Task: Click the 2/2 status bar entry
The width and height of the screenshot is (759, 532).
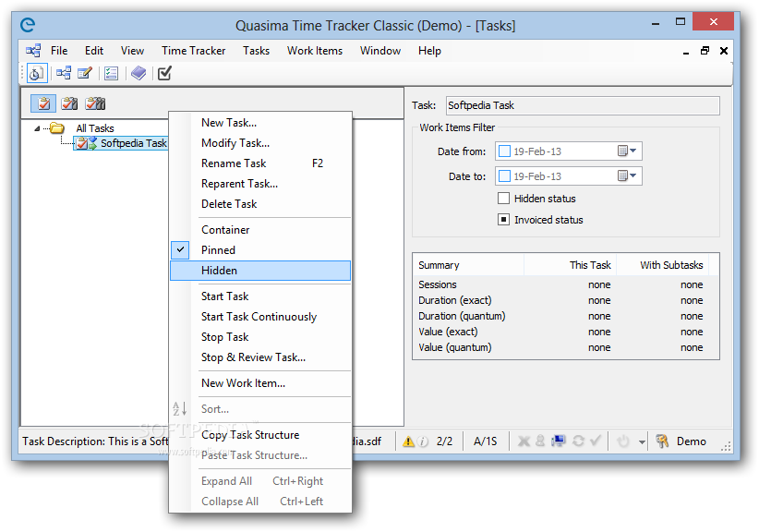Action: click(x=444, y=441)
